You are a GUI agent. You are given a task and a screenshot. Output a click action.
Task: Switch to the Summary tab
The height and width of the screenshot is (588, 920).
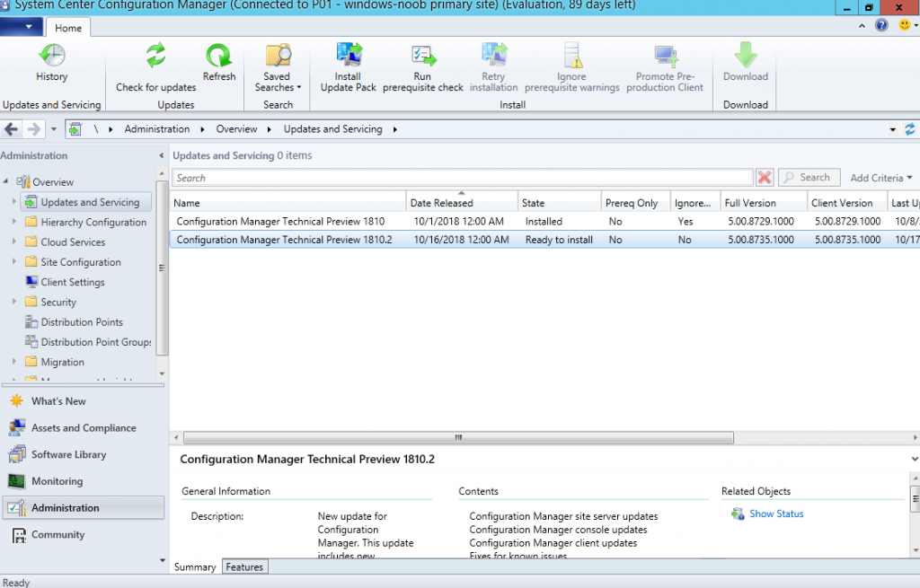(x=195, y=566)
